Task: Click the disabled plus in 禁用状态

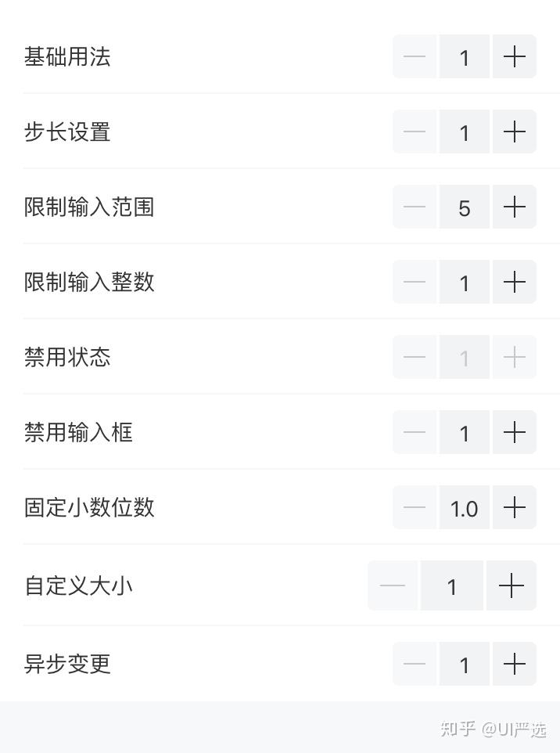Action: 514,357
